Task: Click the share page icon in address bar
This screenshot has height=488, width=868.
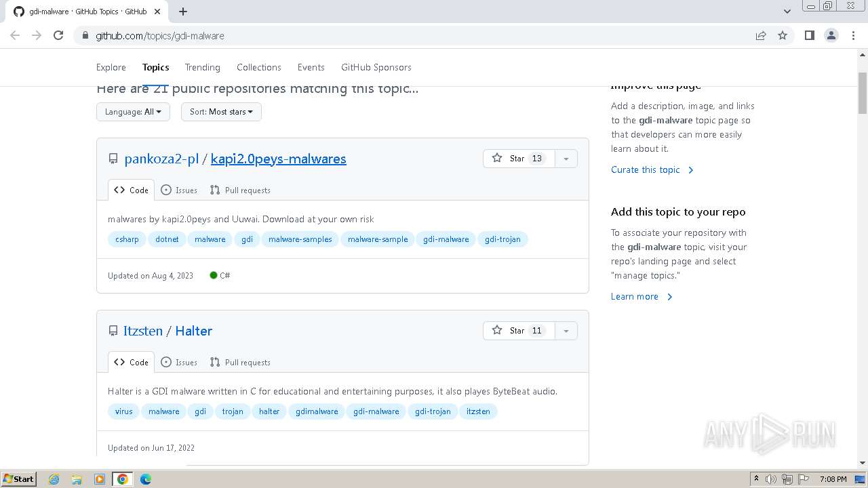Action: (x=761, y=35)
